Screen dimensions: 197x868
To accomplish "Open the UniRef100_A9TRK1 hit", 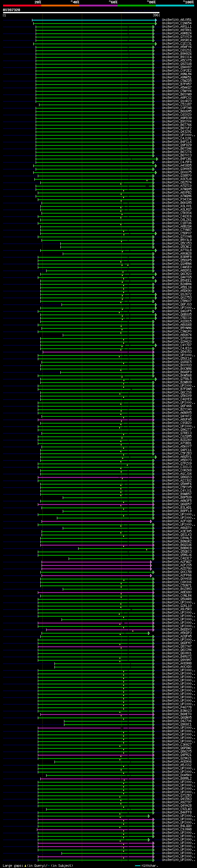I will [177, 30].
